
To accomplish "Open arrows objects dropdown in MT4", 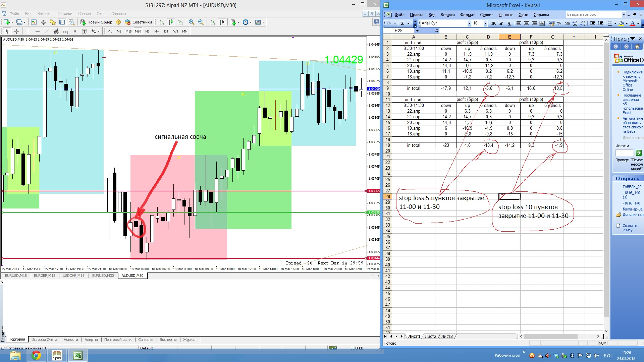I will click(x=96, y=31).
